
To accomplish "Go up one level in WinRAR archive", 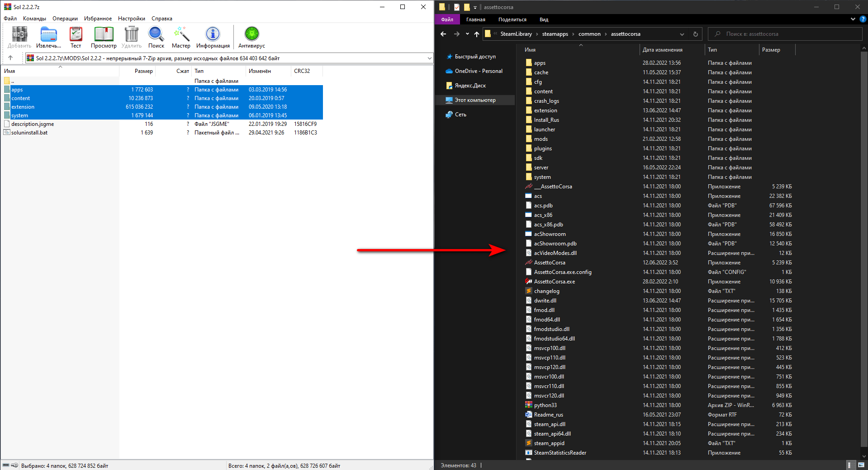I will point(10,58).
